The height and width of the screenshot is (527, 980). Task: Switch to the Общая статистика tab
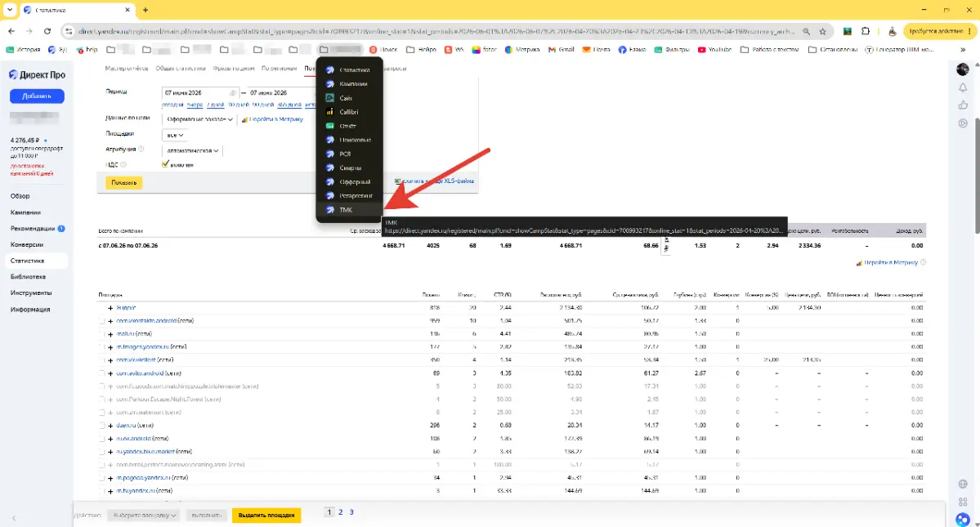[x=181, y=69]
